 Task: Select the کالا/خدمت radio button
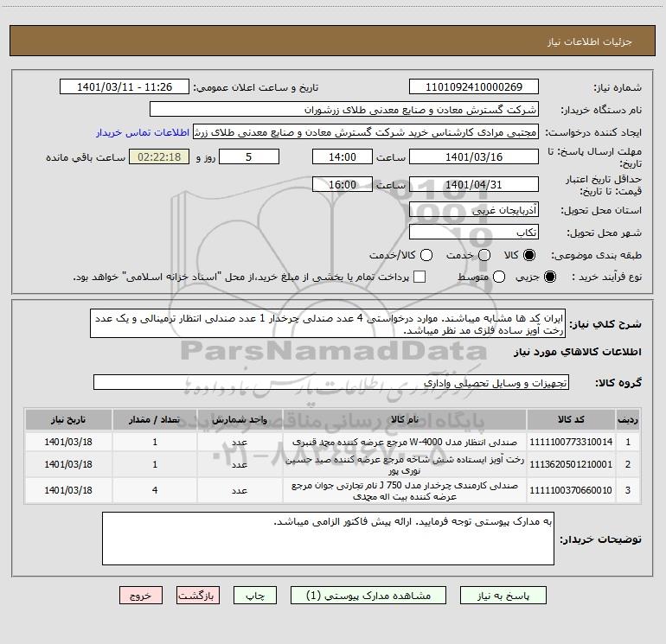(x=426, y=255)
